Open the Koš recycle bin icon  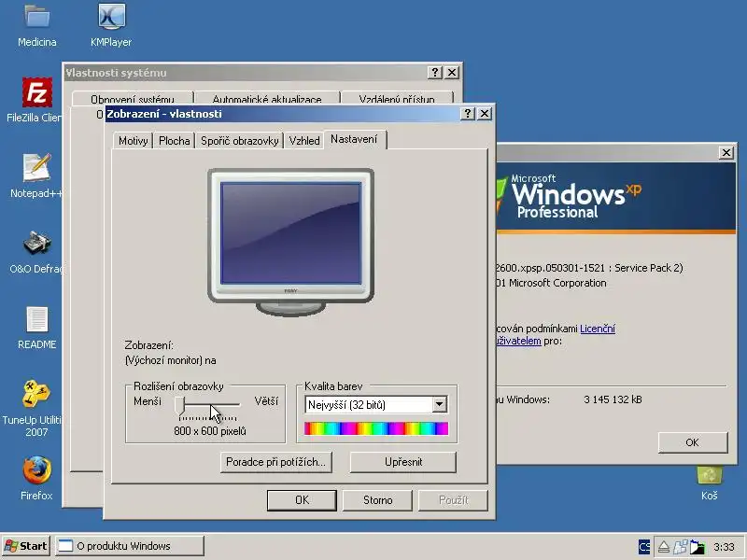pos(710,476)
